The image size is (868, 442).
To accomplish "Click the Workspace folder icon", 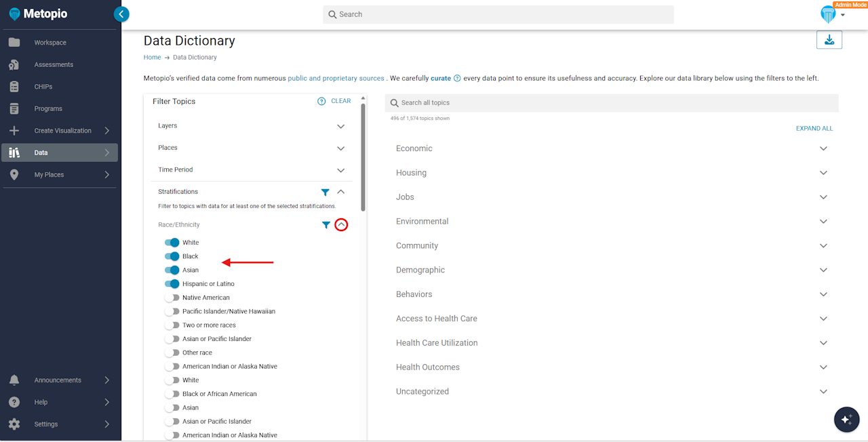I will coord(14,43).
